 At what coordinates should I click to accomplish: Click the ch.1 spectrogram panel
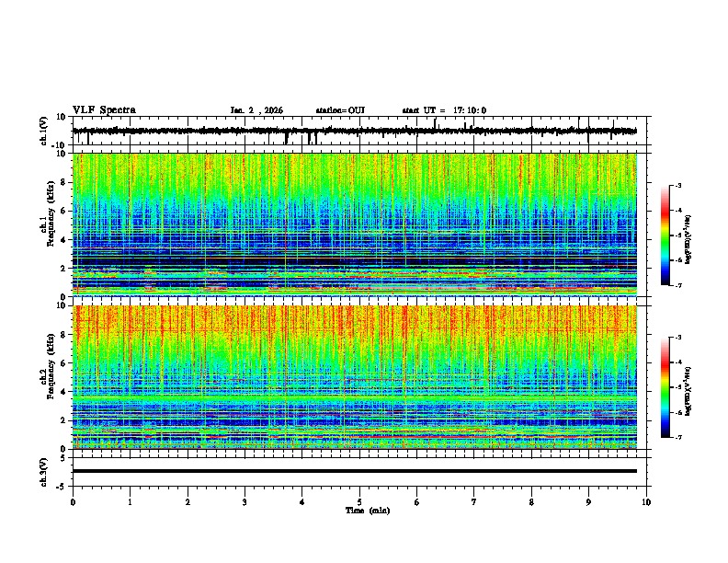pos(355,224)
